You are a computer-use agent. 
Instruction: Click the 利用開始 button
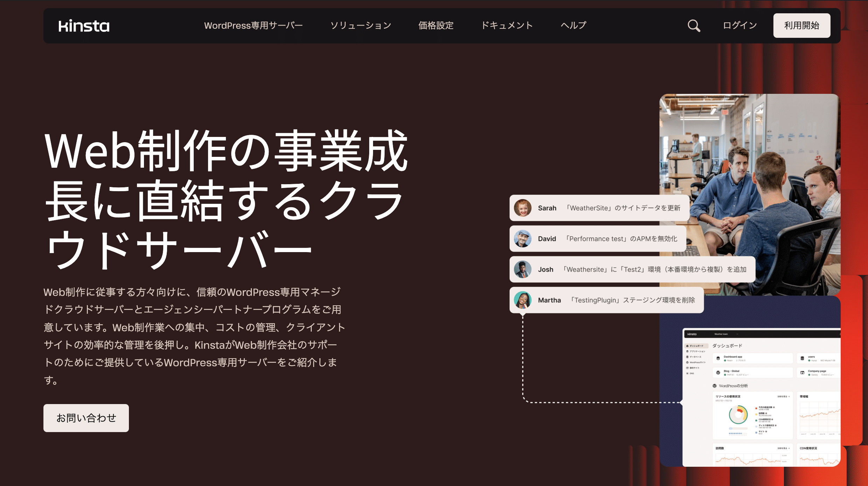coord(802,26)
